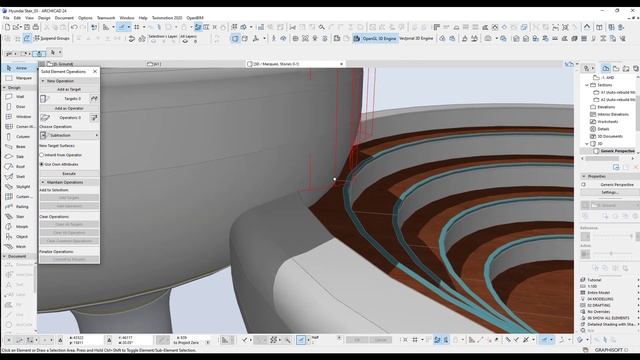Choose the Window tool
This screenshot has height=360, width=640.
click(x=18, y=117)
